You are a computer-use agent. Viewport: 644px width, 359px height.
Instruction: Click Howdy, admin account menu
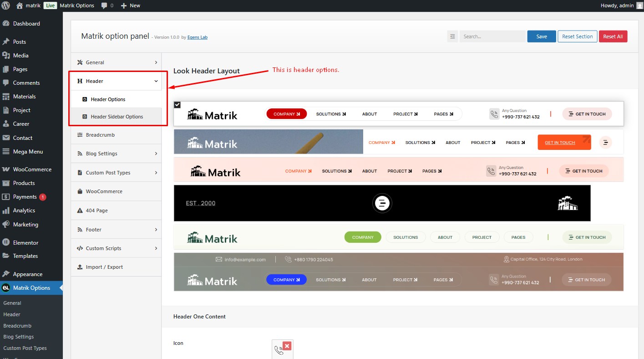[x=622, y=5]
